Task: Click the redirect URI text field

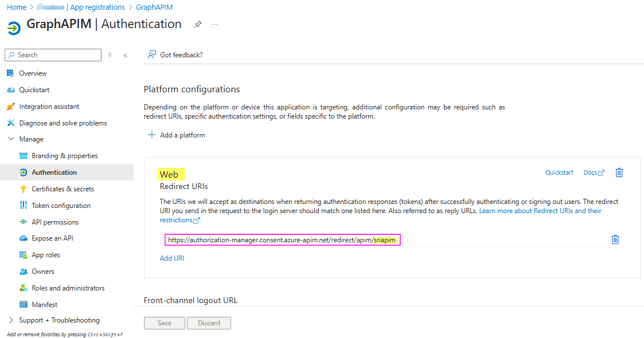Action: tap(283, 240)
